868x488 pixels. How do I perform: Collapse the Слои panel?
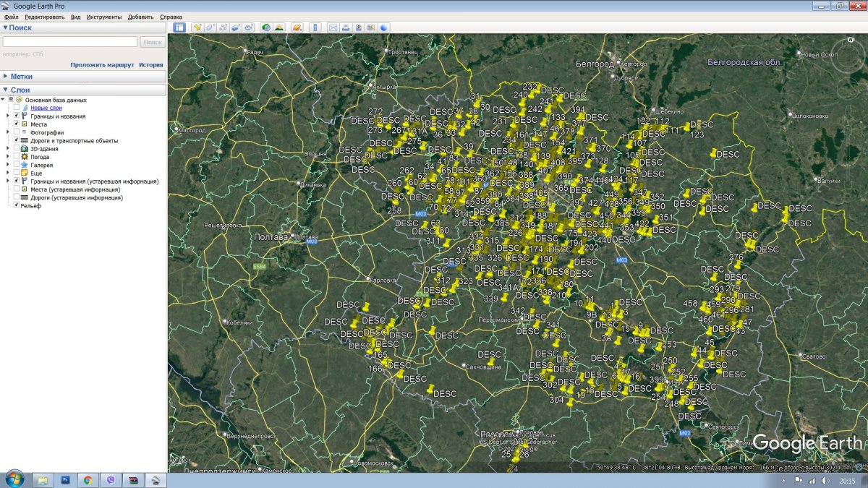click(5, 90)
